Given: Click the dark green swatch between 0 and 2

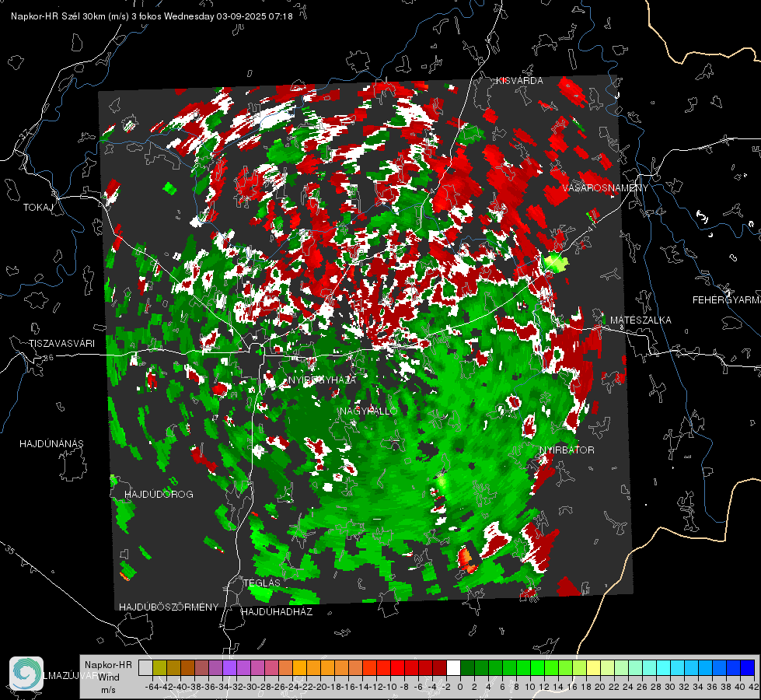Looking at the screenshot, I should tap(467, 668).
